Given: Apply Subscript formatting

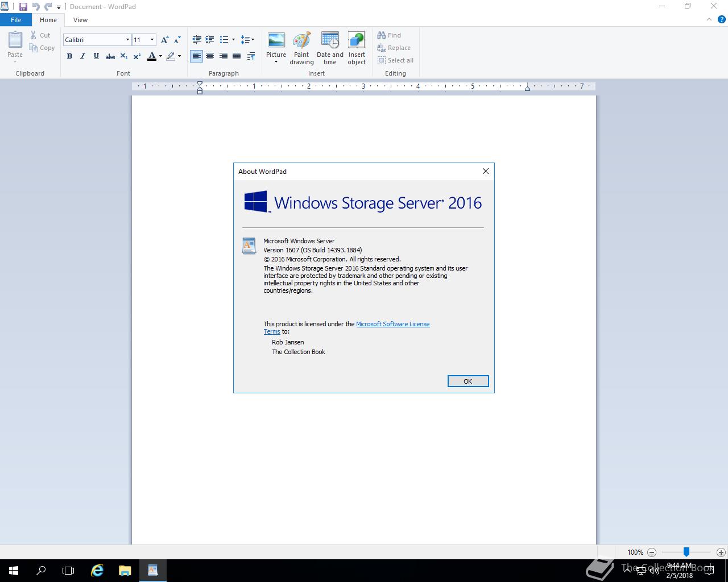Looking at the screenshot, I should 123,56.
